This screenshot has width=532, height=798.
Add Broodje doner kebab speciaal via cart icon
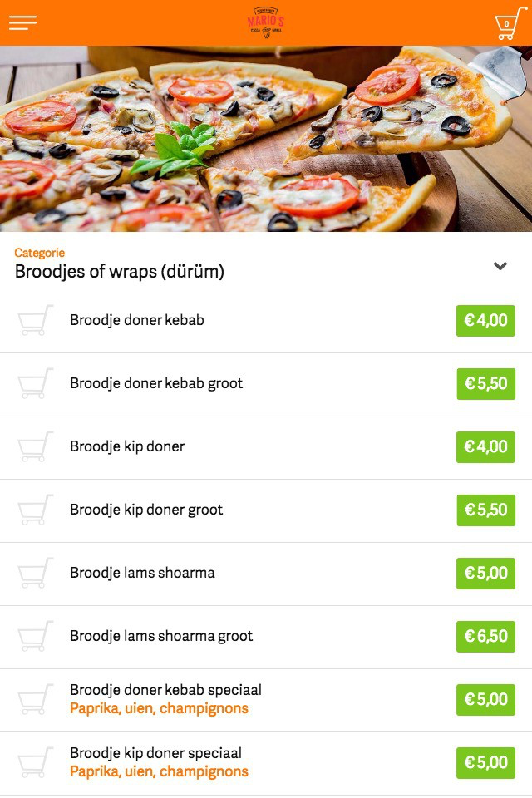point(35,699)
